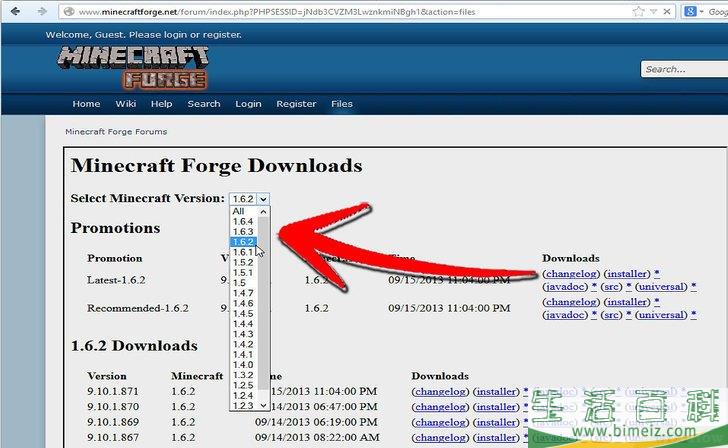Click universal link for Recommended-1.6.2

(661, 315)
